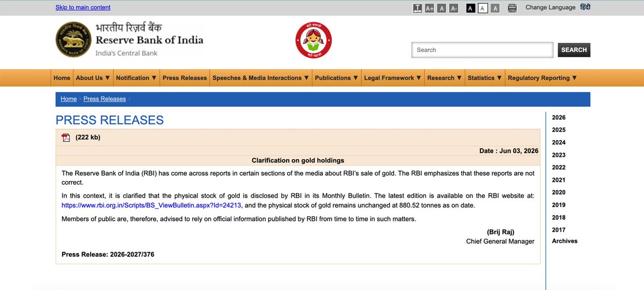
Task: Decrease font size with A- icon
Action: 453,8
